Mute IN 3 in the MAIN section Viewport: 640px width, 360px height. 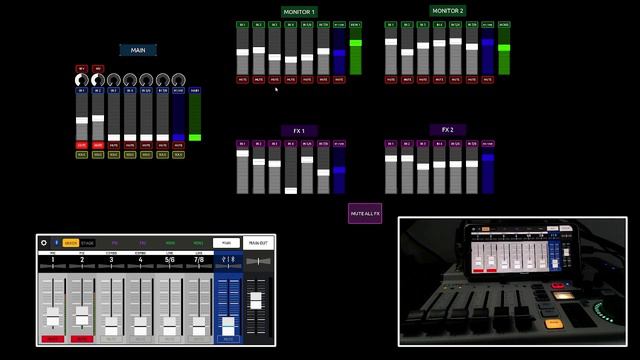pyautogui.click(x=114, y=145)
